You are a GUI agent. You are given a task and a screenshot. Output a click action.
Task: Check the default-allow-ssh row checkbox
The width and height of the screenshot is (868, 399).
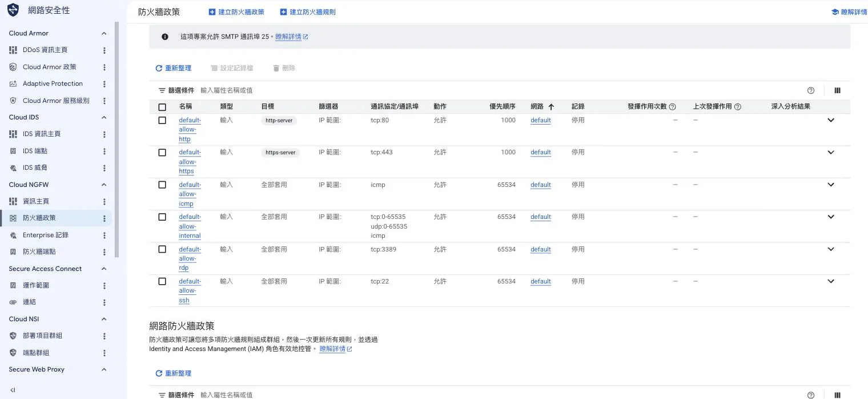point(162,281)
